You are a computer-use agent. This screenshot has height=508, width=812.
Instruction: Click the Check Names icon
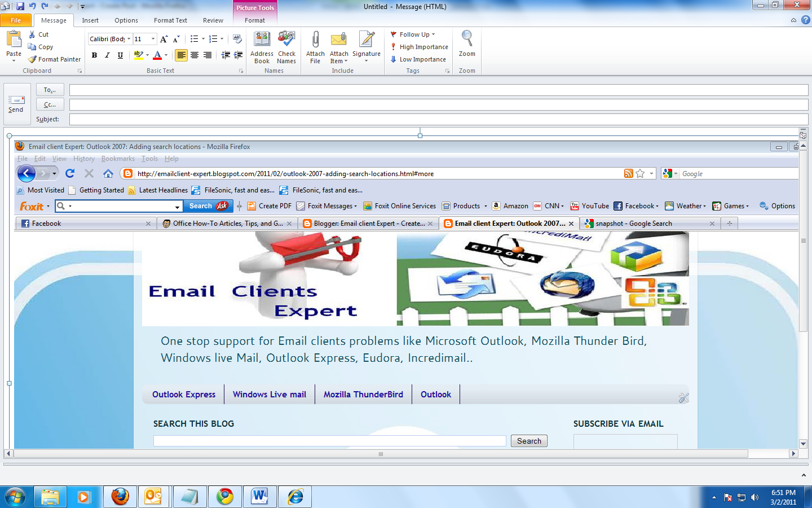point(286,39)
